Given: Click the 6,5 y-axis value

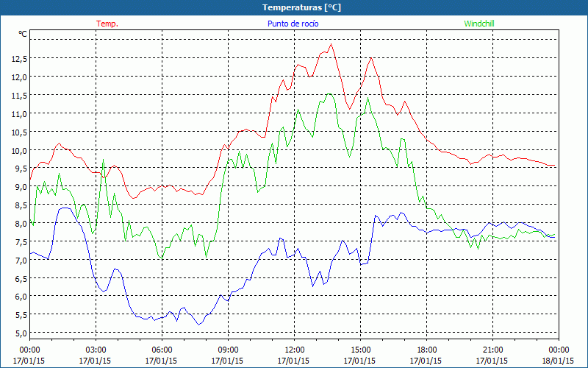Looking at the screenshot, I should click(x=21, y=278).
